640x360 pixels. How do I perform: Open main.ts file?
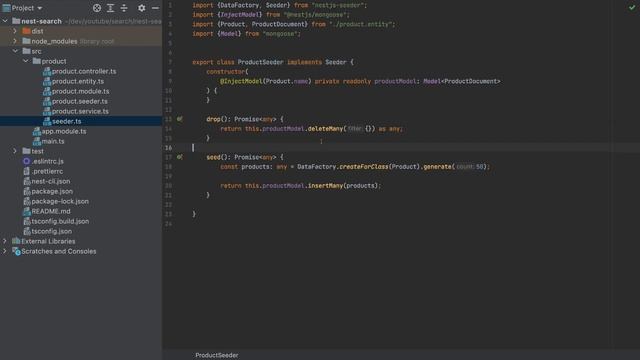tap(53, 141)
